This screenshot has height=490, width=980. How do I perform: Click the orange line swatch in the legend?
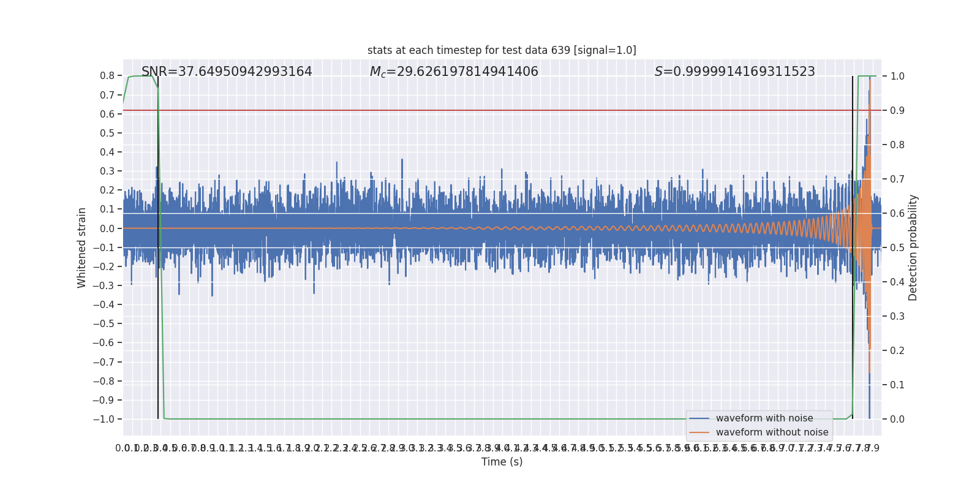tap(699, 432)
